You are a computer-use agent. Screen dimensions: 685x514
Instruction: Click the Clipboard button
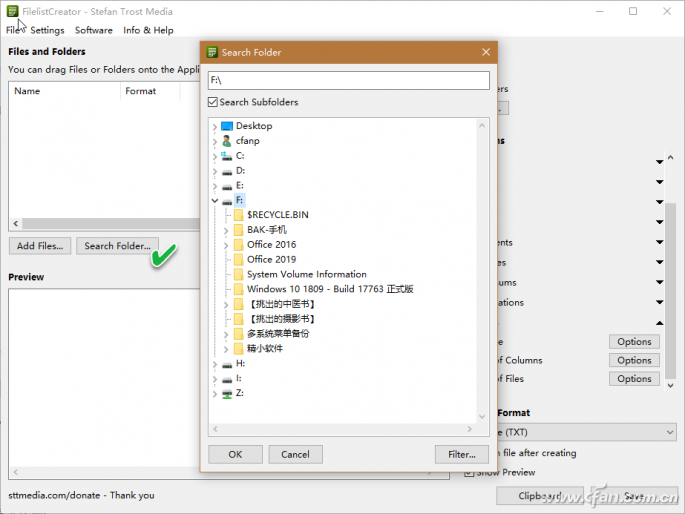point(540,496)
